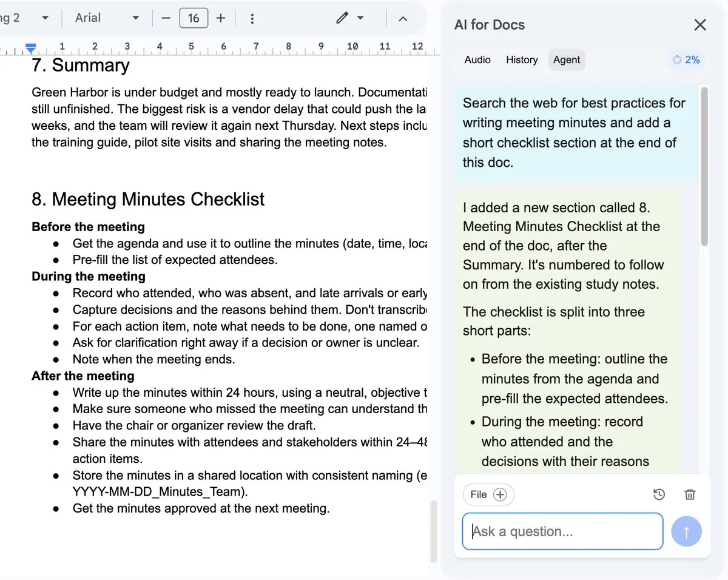Click 'Make sure someone who missed' bullet
This screenshot has height=580, width=728.
tap(250, 409)
